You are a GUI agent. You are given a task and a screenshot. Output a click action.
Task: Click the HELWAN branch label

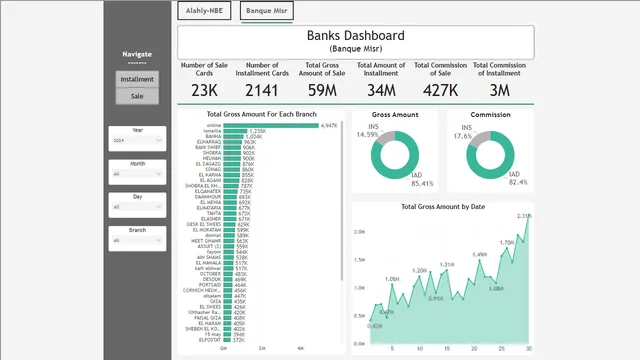point(211,158)
